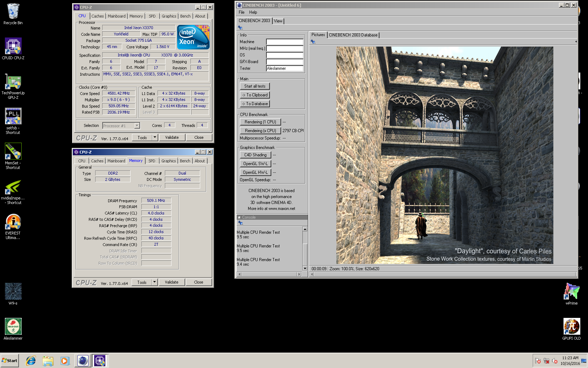Click the Start button
The width and height of the screenshot is (588, 368).
9,361
